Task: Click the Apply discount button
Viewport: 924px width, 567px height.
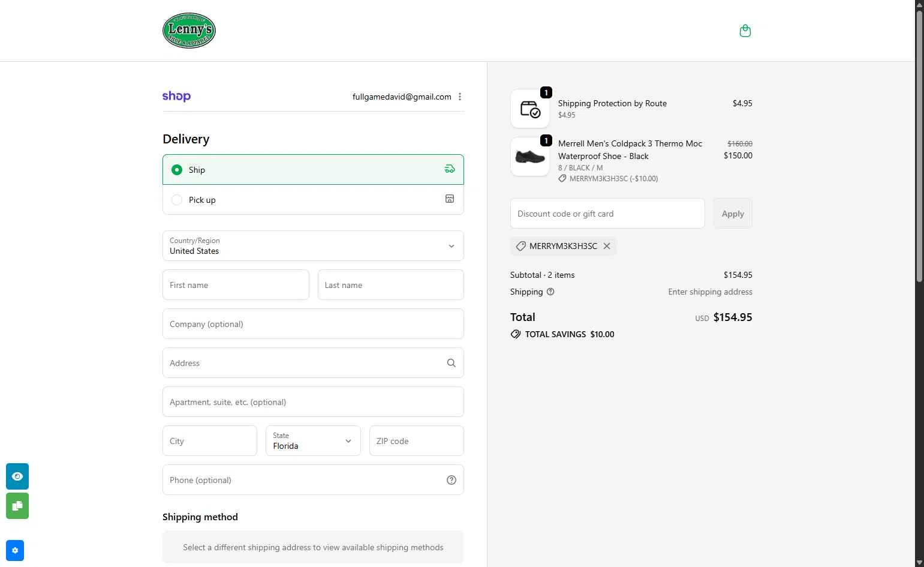Action: point(733,214)
